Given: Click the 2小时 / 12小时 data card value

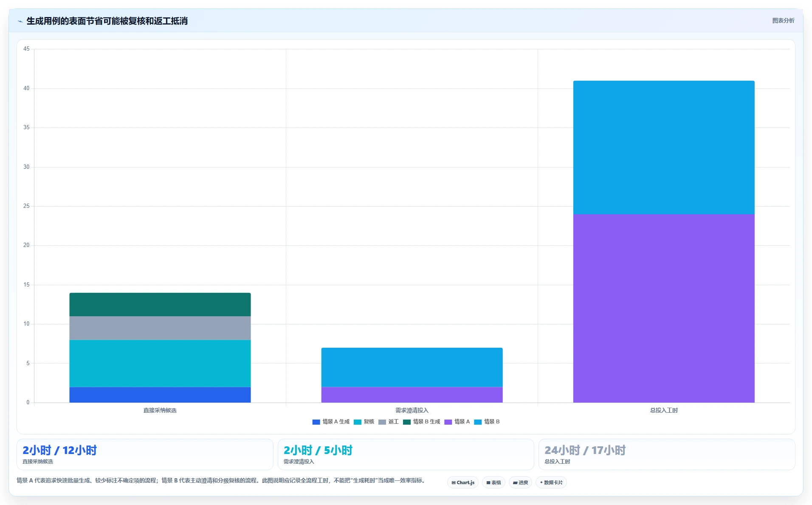Looking at the screenshot, I should pyautogui.click(x=59, y=450).
